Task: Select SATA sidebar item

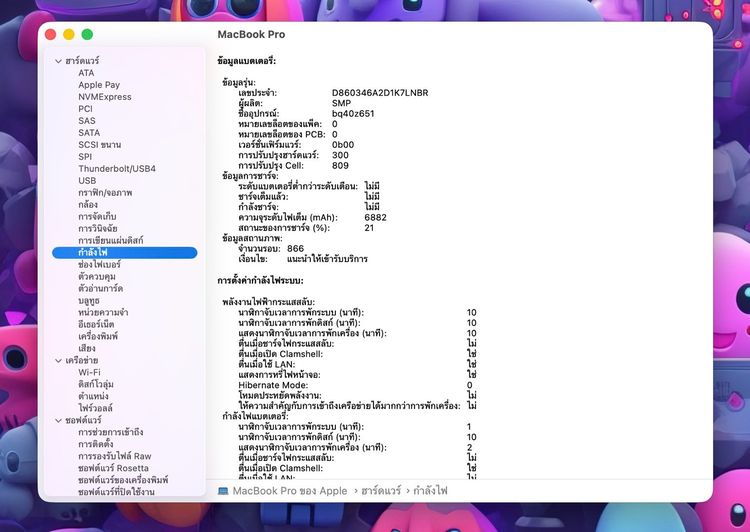Action: tap(89, 133)
